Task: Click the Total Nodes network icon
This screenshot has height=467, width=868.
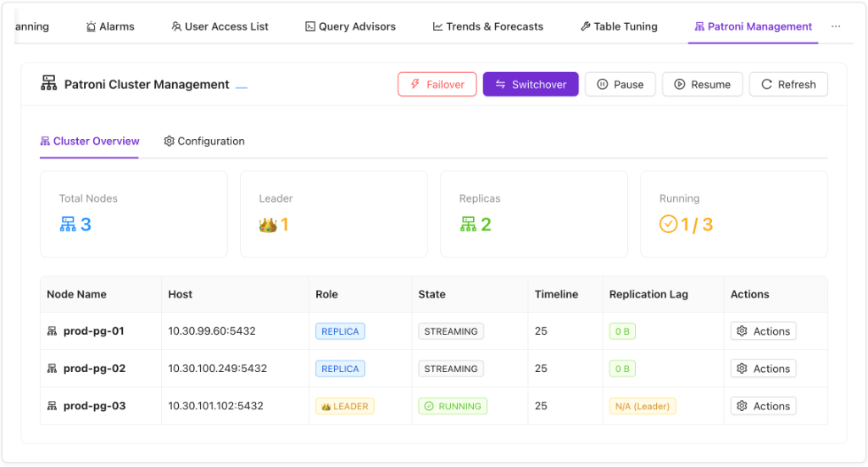Action: coord(68,224)
